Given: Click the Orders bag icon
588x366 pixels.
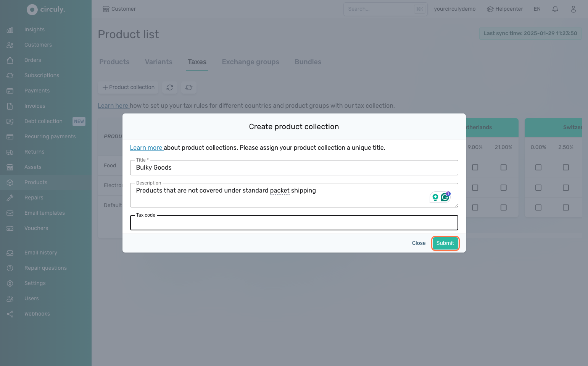Looking at the screenshot, I should click(x=10, y=60).
